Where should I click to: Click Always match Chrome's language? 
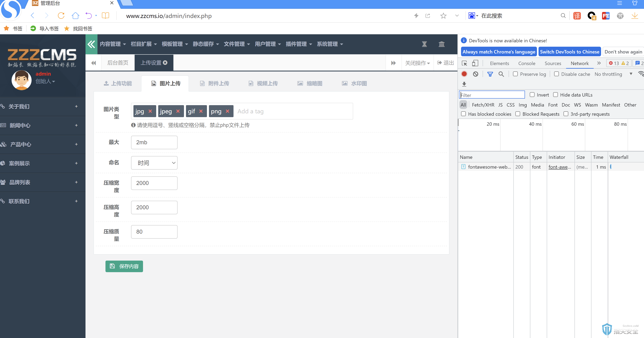click(499, 52)
